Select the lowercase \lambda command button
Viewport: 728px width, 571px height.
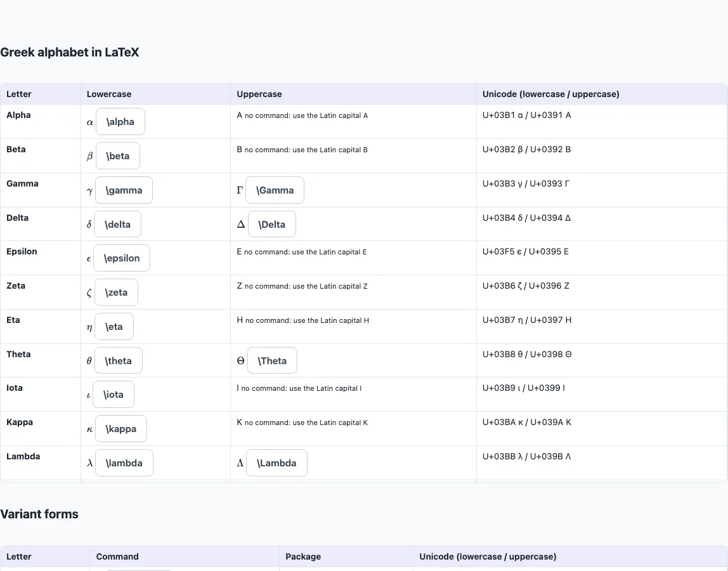(x=124, y=463)
